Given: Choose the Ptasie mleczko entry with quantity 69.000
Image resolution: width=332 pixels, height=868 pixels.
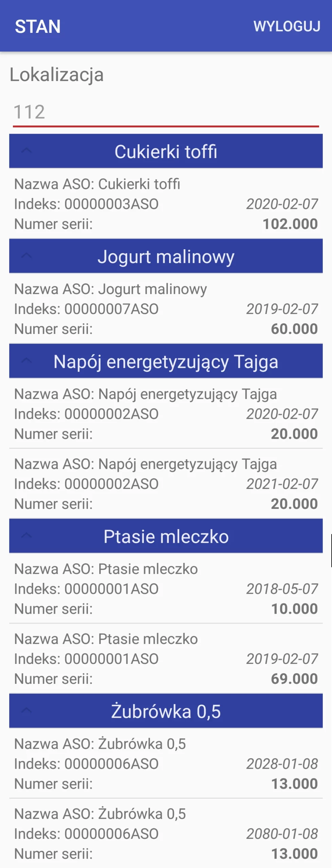Looking at the screenshot, I should pos(166,659).
